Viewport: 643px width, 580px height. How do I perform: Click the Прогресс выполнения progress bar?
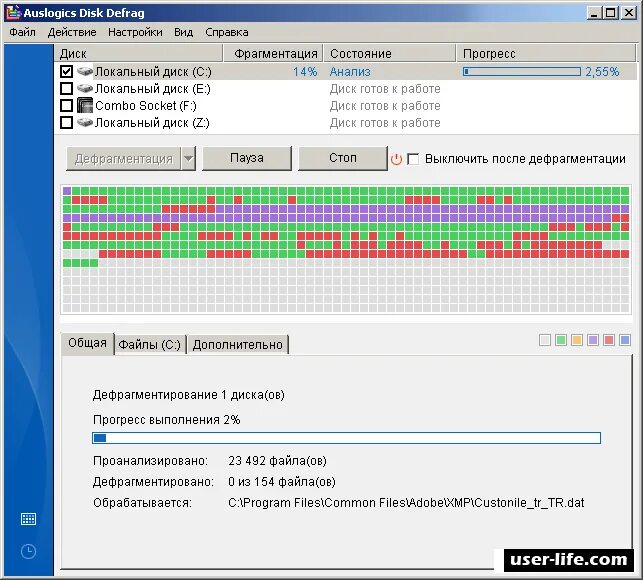(x=347, y=438)
